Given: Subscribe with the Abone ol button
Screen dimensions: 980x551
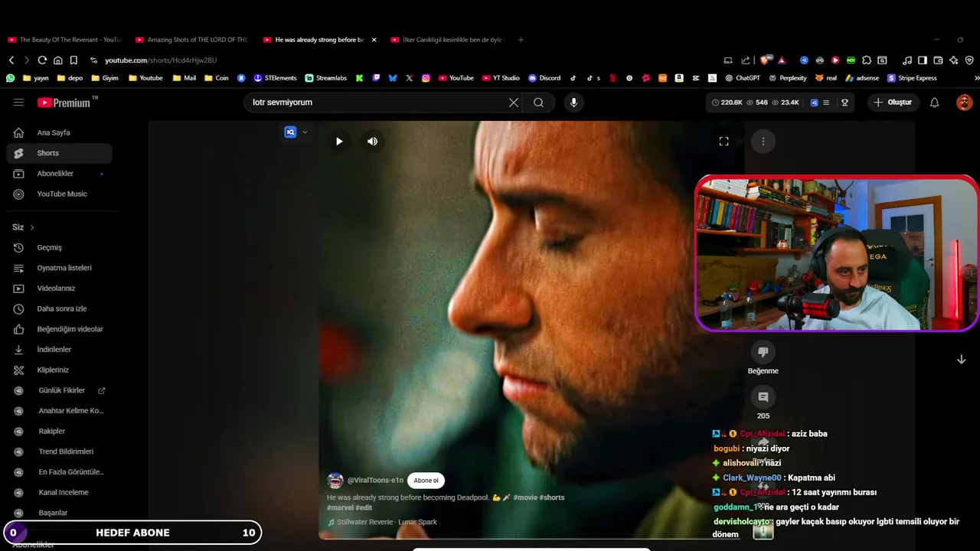Looking at the screenshot, I should [x=426, y=481].
